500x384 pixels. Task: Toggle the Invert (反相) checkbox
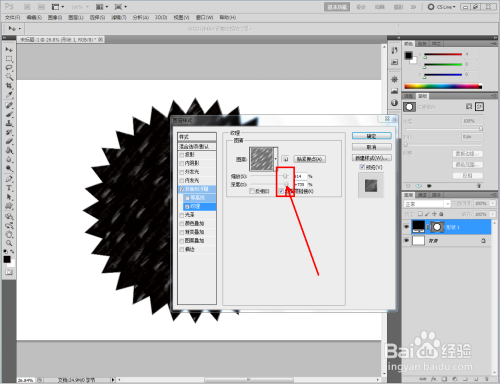[252, 191]
